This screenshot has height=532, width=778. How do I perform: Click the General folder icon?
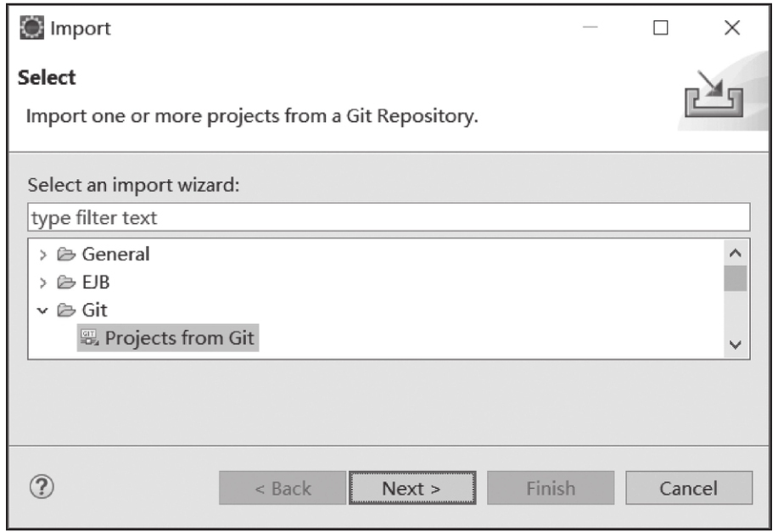[x=66, y=254]
